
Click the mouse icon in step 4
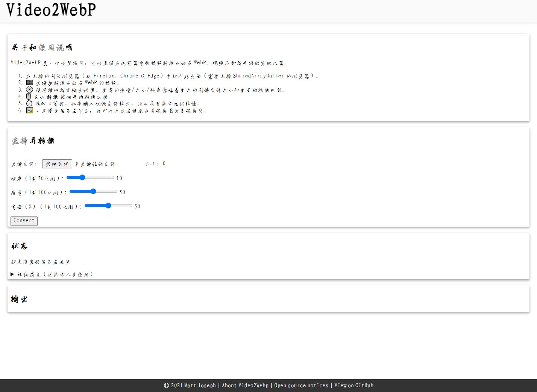click(29, 96)
